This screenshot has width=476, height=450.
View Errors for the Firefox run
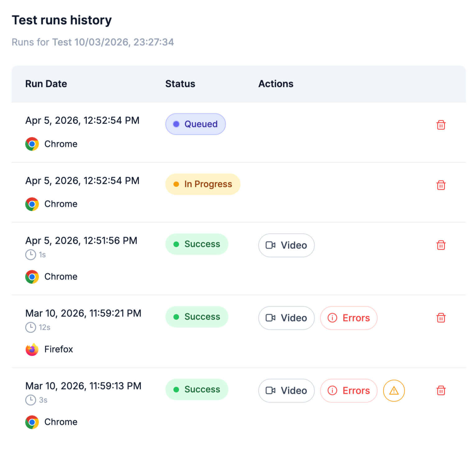coord(349,318)
